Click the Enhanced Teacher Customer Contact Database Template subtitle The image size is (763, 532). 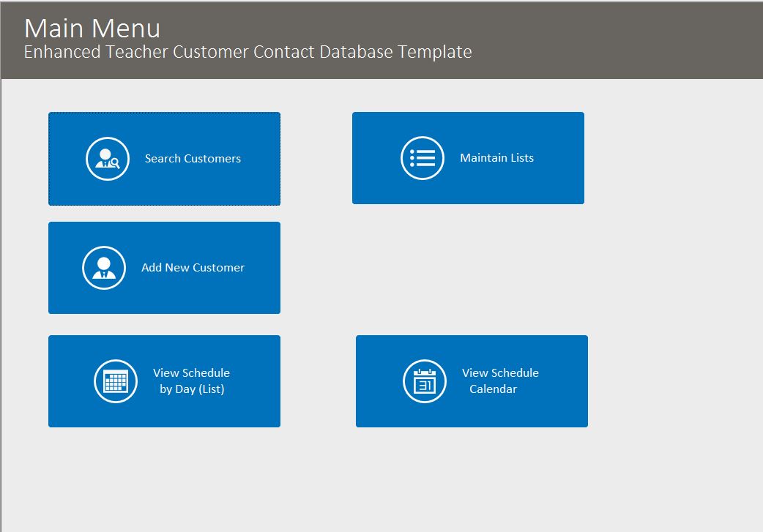pyautogui.click(x=247, y=51)
